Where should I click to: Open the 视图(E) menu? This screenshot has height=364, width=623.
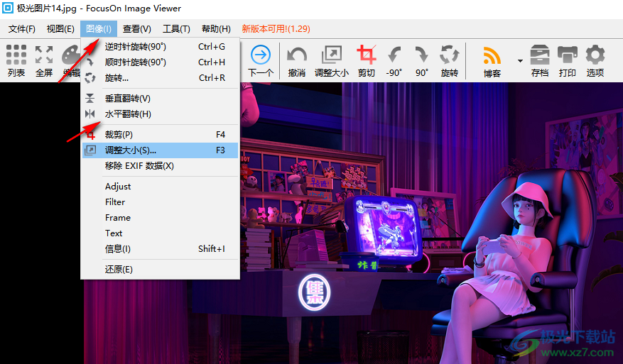pyautogui.click(x=60, y=29)
